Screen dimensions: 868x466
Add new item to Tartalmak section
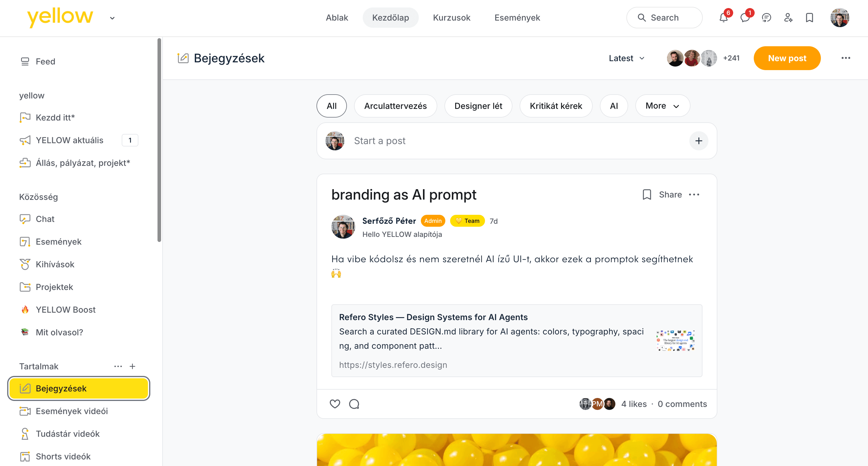coord(132,366)
